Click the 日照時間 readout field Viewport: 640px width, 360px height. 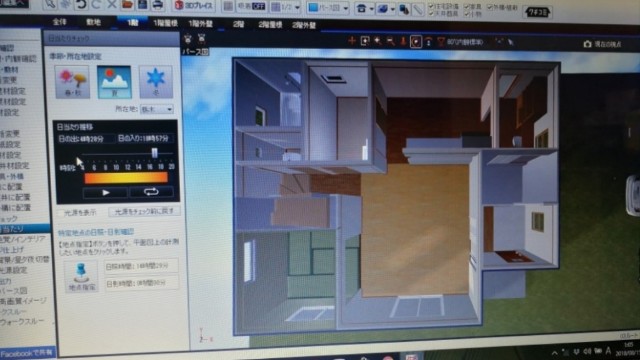click(x=141, y=266)
